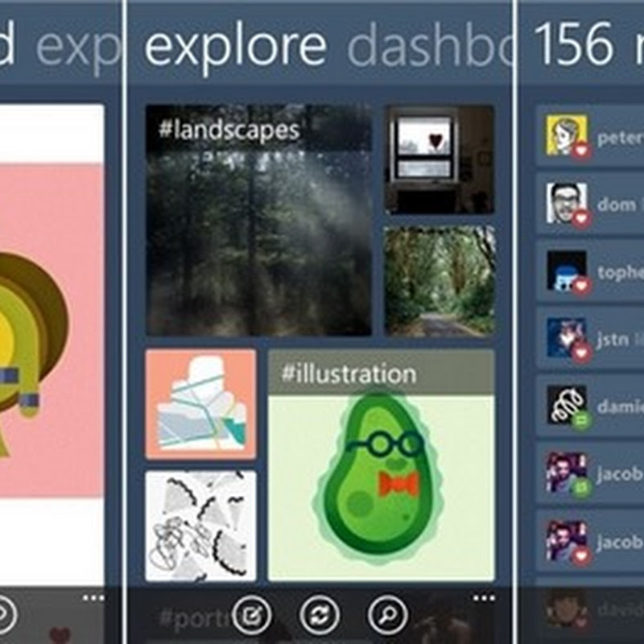The image size is (644, 644).
Task: Tap peter's yellow avatar
Action: [x=567, y=135]
